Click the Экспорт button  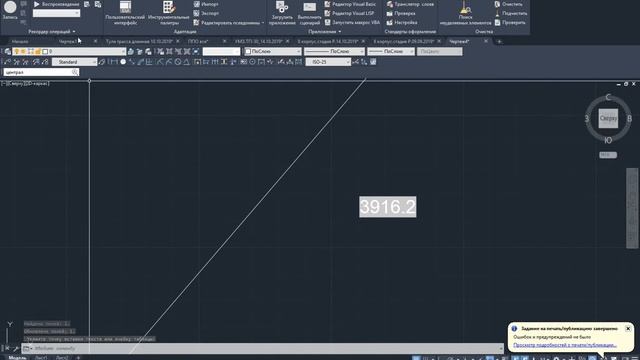206,13
